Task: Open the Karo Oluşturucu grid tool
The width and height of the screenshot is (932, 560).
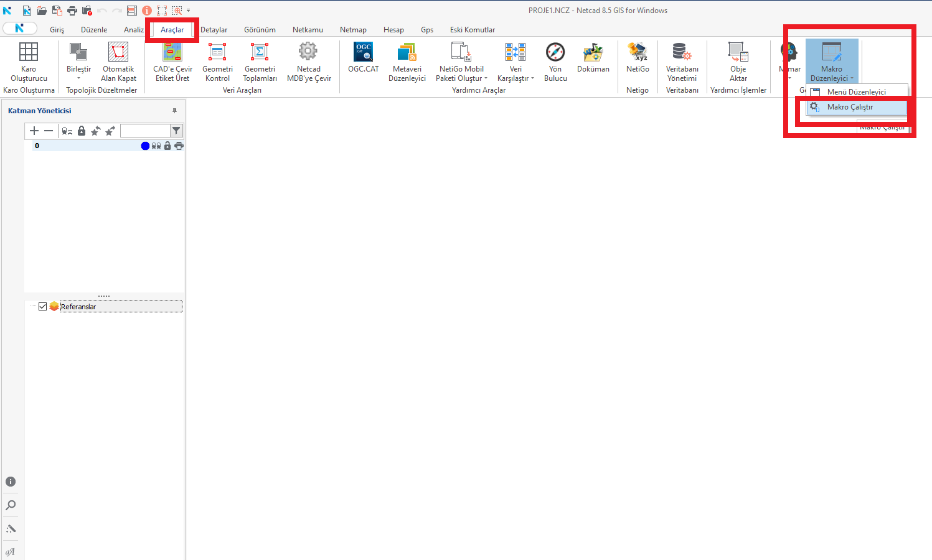Action: (x=29, y=62)
